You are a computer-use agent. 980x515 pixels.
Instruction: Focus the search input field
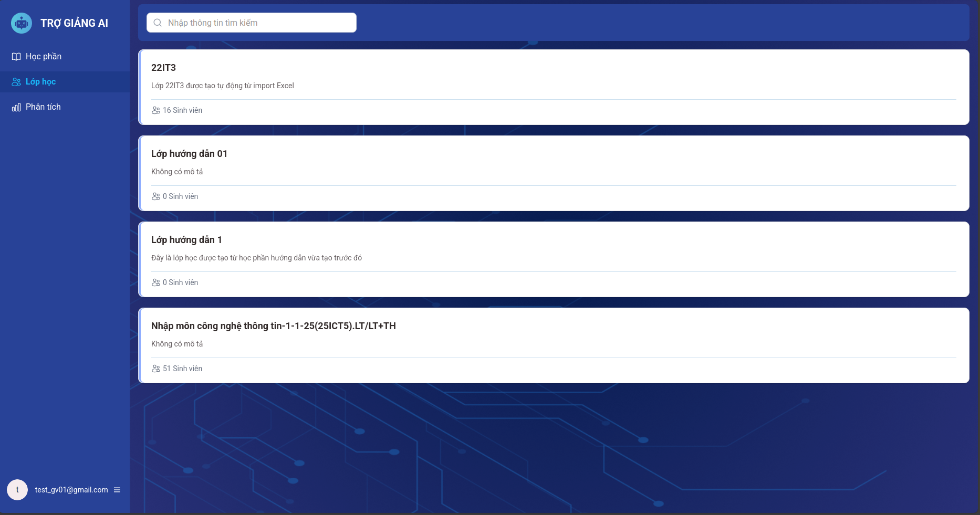(257, 23)
